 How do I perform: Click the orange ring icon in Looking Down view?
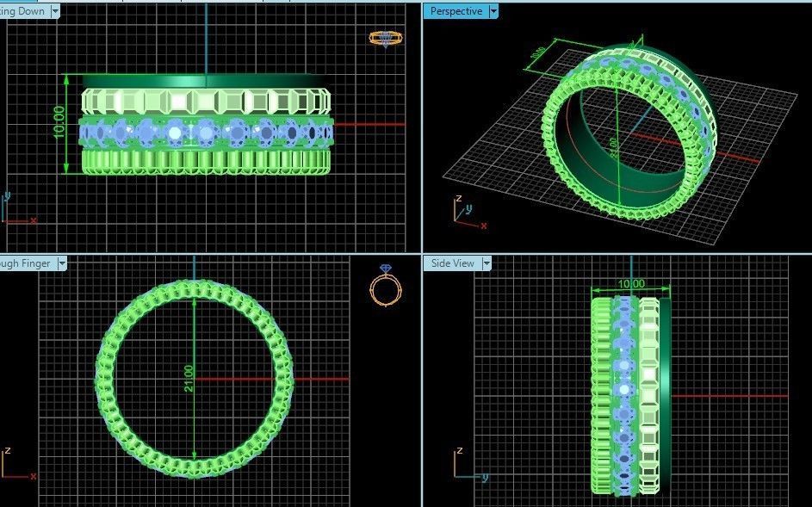(386, 39)
